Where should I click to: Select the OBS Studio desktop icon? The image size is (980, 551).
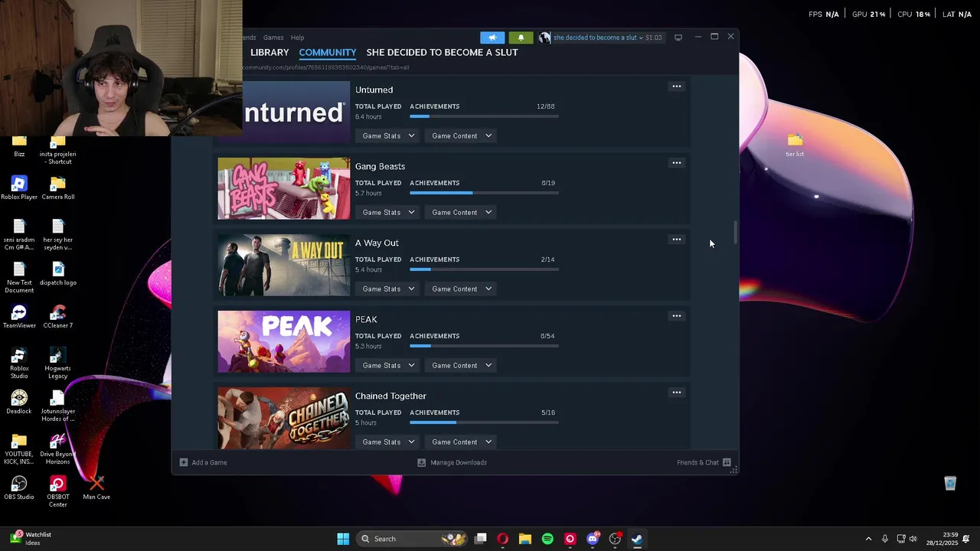pos(19,487)
